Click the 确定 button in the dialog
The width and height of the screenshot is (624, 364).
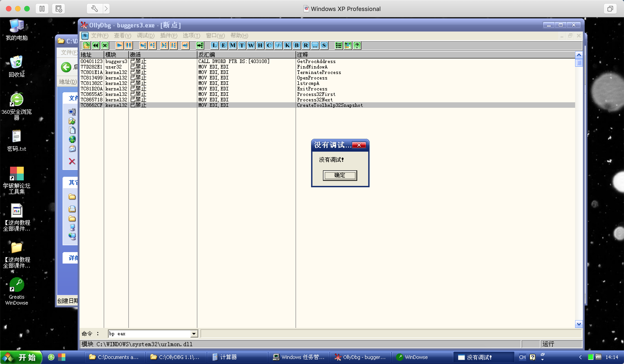[x=340, y=175]
